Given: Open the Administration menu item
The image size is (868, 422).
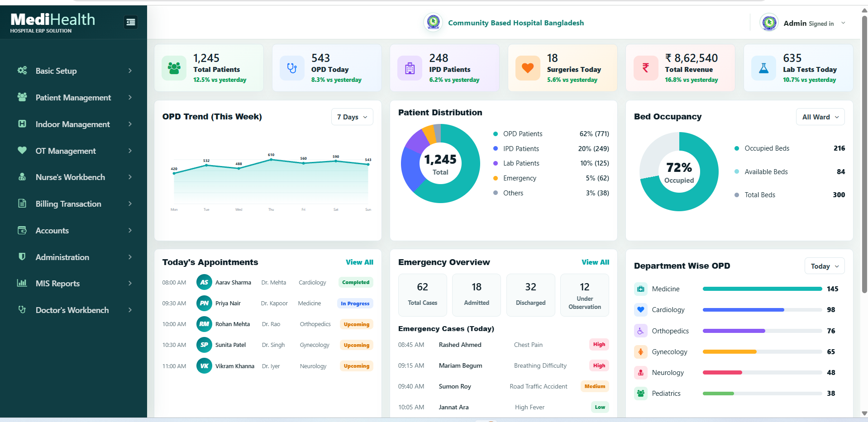Looking at the screenshot, I should pyautogui.click(x=73, y=257).
